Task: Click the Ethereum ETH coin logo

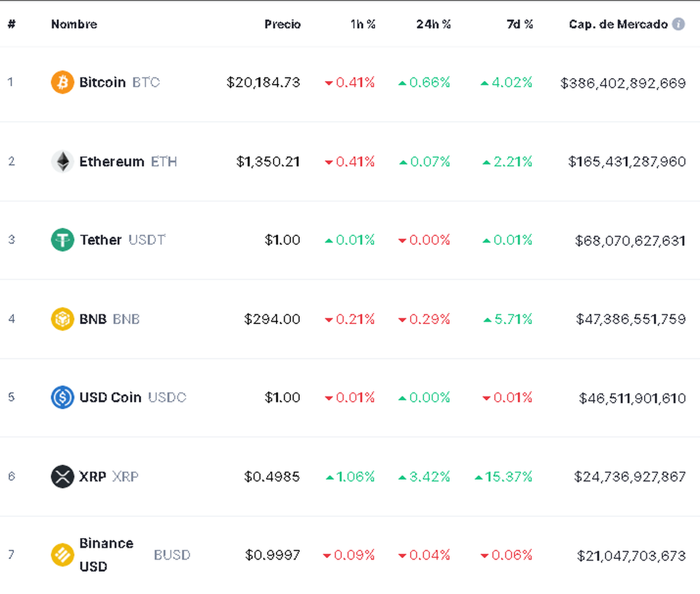Action: click(62, 161)
